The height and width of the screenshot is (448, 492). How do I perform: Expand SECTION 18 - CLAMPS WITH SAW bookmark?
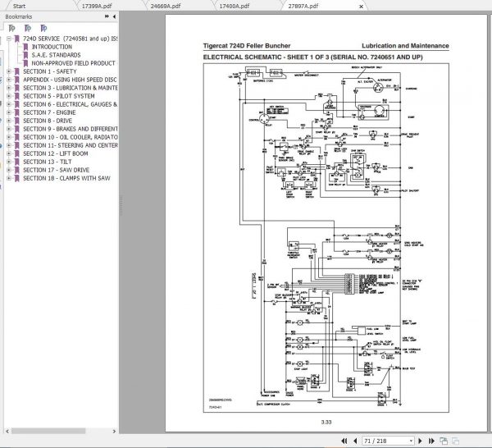(x=9, y=178)
